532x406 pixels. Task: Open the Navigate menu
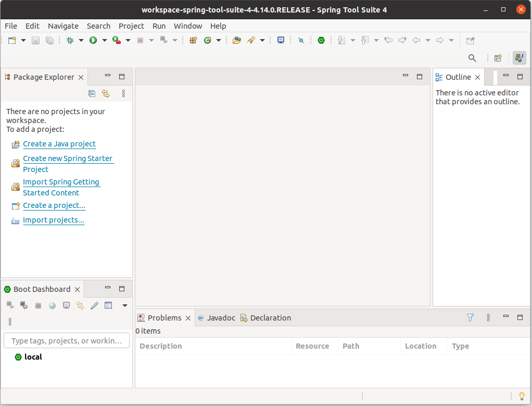pos(63,26)
